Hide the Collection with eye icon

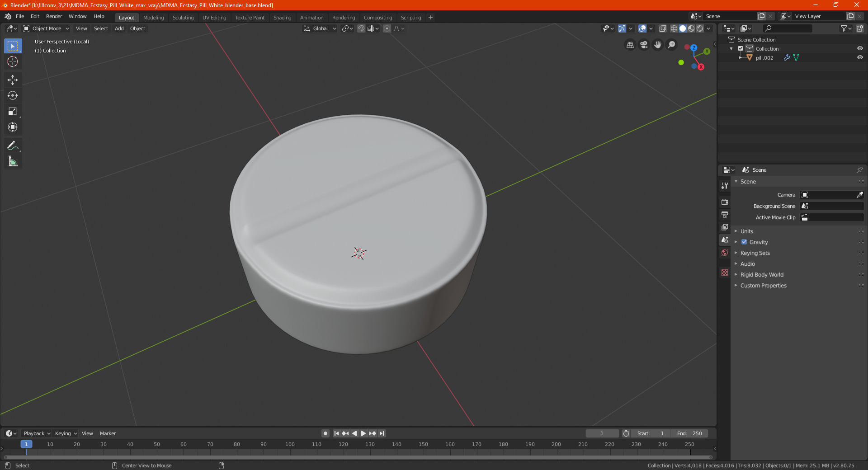click(x=860, y=48)
